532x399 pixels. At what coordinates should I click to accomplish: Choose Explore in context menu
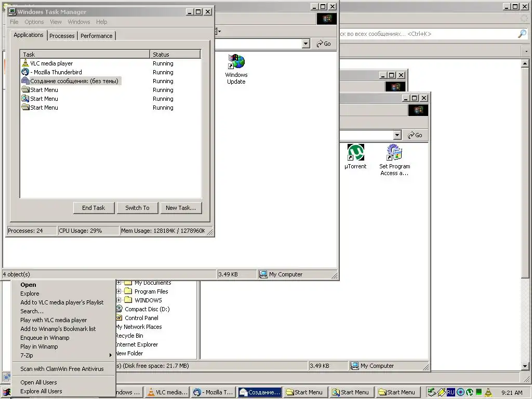[64, 294]
